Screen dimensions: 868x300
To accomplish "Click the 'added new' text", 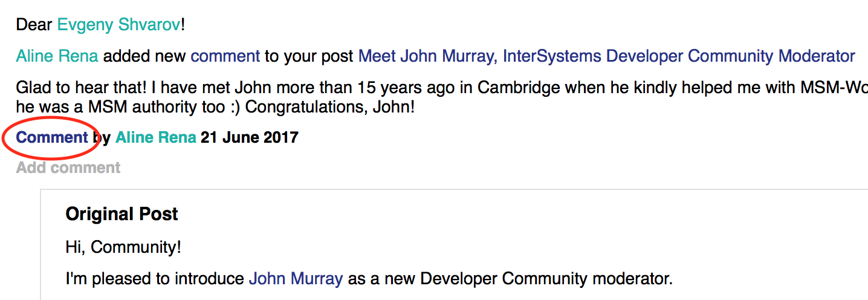I will [x=144, y=56].
